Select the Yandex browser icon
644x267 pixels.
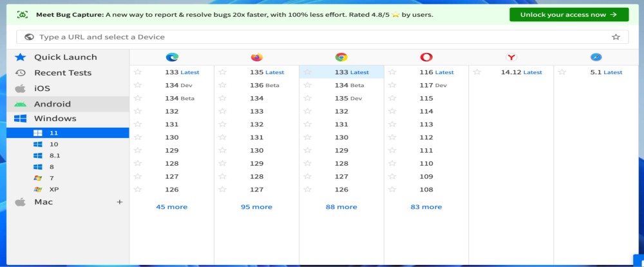[511, 57]
